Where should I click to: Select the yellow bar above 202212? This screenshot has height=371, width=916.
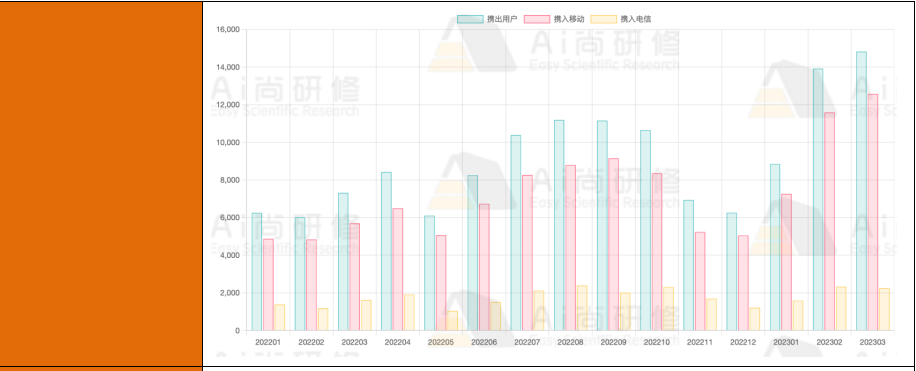pyautogui.click(x=755, y=320)
